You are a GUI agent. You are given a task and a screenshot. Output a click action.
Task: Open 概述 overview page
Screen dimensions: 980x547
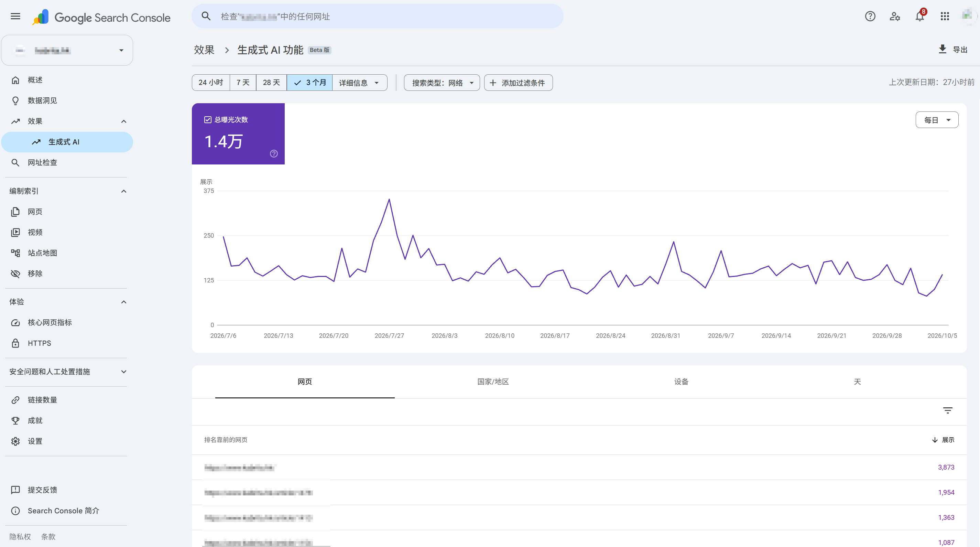(x=67, y=80)
